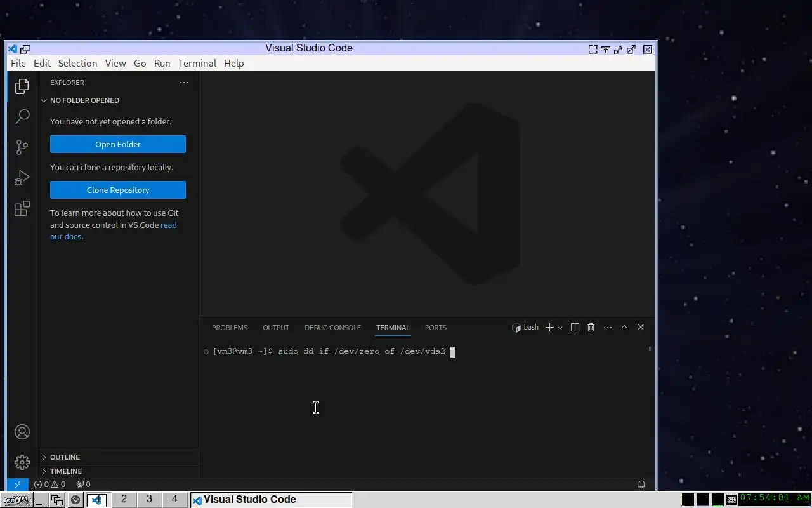
Task: Click the Explorer panel title text
Action: tap(67, 83)
